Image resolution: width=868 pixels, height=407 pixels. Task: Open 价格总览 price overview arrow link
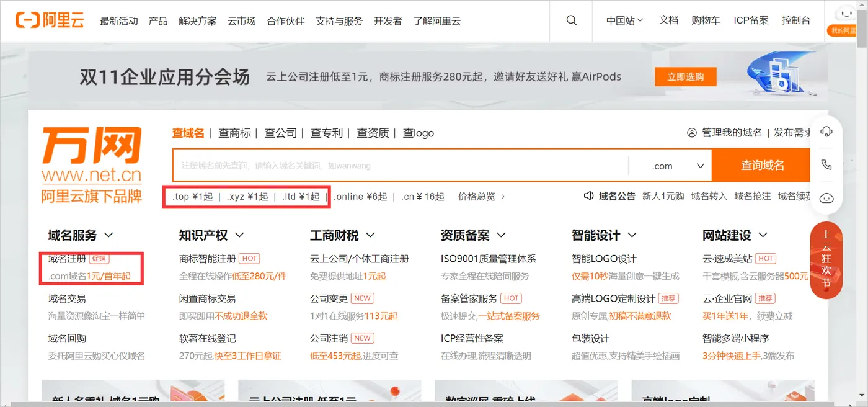[482, 196]
